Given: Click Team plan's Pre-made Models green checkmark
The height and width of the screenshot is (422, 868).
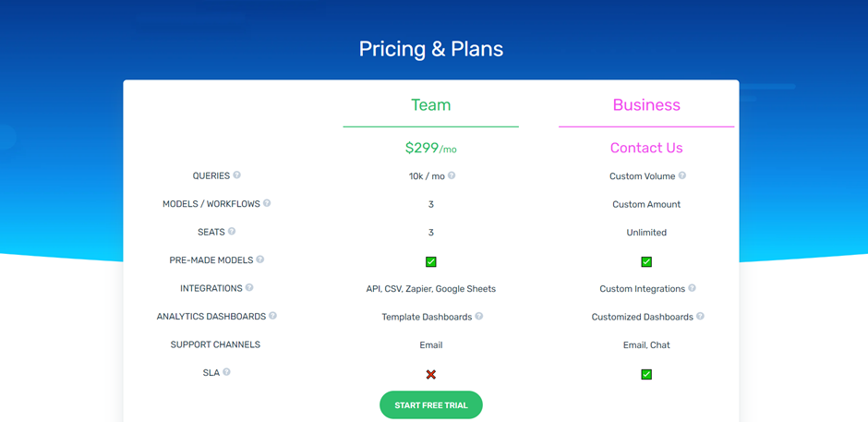Looking at the screenshot, I should click(x=431, y=262).
